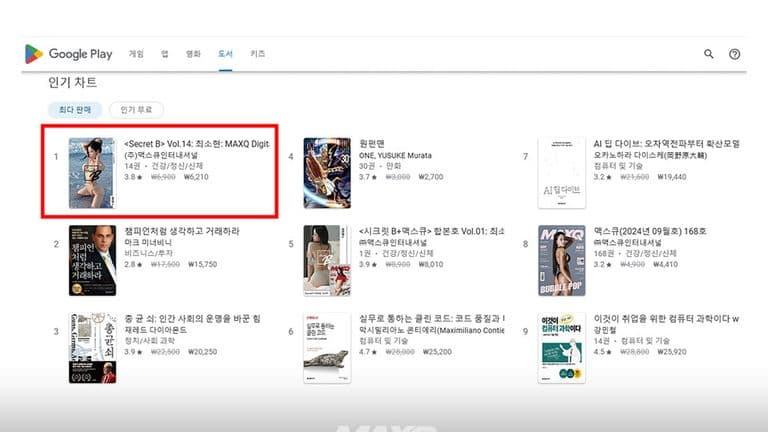This screenshot has height=432, width=768.
Task: Open the 챔피언처럼 생각하고 거래하라 title link
Action: pyautogui.click(x=182, y=231)
